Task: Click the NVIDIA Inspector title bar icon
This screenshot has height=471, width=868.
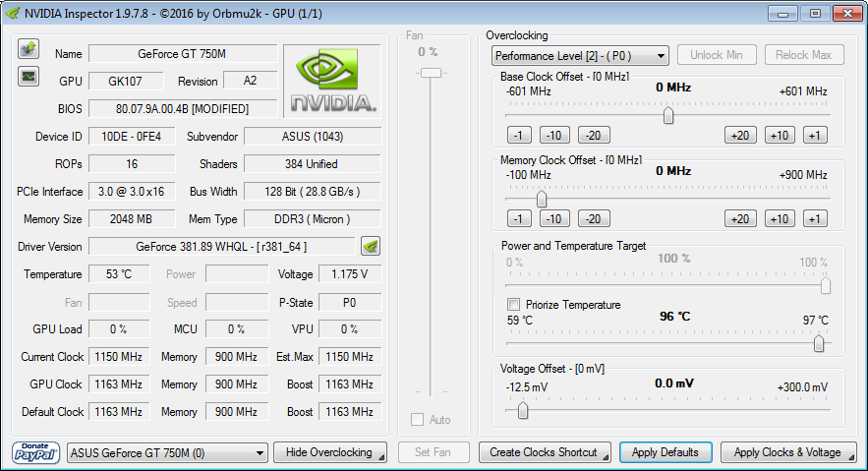Action: [x=13, y=14]
